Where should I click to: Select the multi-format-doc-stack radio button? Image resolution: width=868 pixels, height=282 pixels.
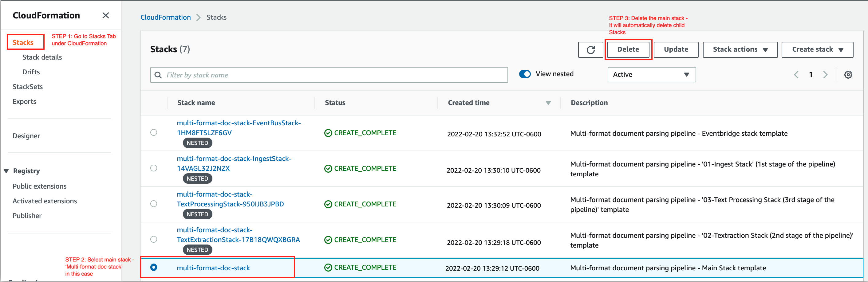coord(154,268)
